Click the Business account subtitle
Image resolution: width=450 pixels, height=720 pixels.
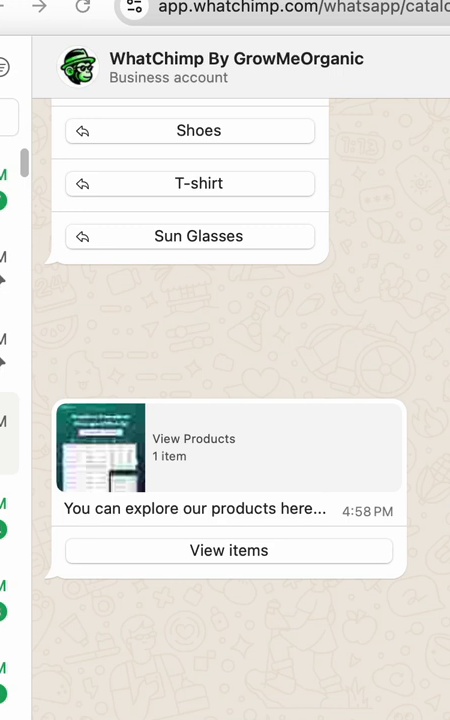(169, 78)
